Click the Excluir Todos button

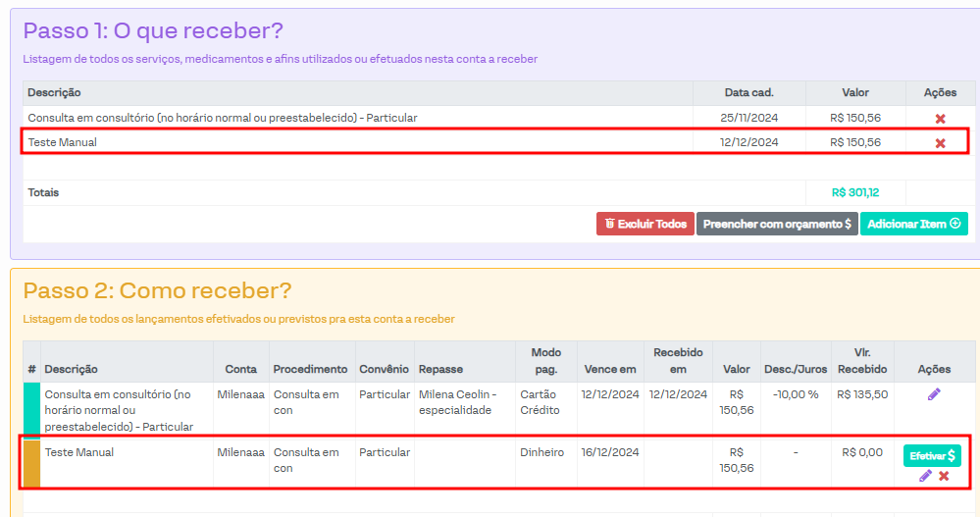click(645, 224)
